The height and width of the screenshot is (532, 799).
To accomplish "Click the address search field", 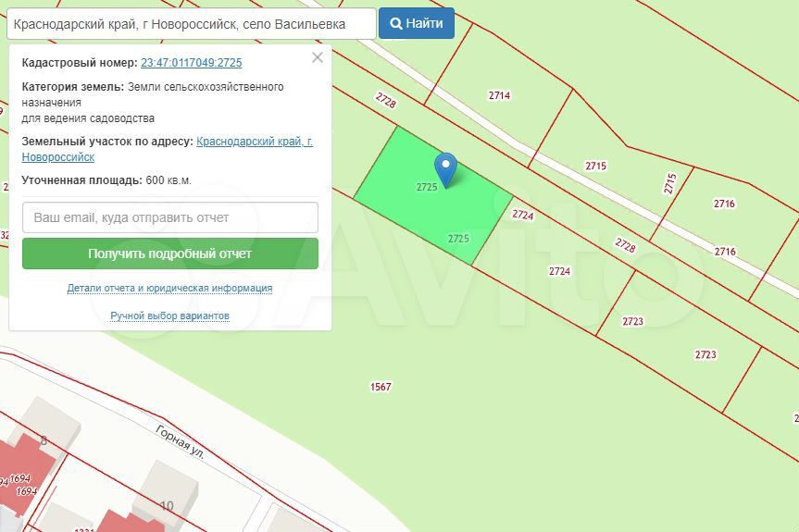I will tap(192, 24).
